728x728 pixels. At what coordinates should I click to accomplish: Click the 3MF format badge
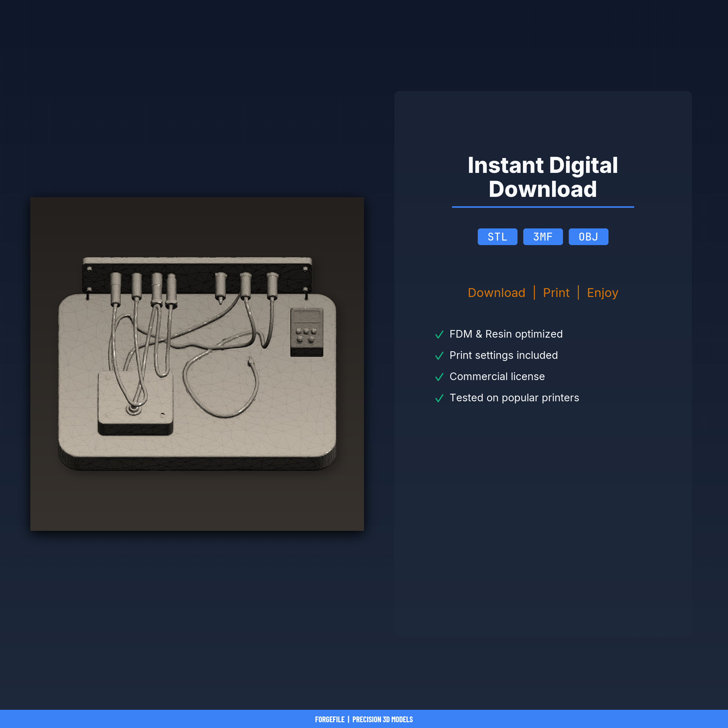click(x=543, y=237)
